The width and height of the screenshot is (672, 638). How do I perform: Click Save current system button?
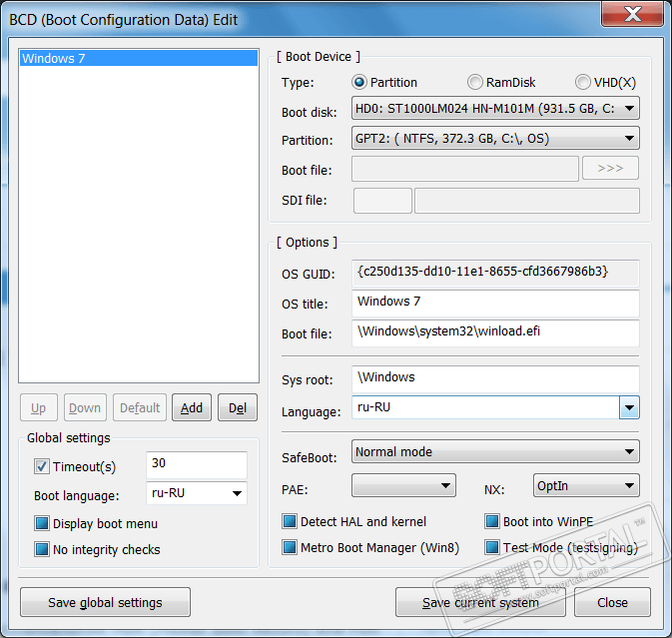(x=480, y=602)
